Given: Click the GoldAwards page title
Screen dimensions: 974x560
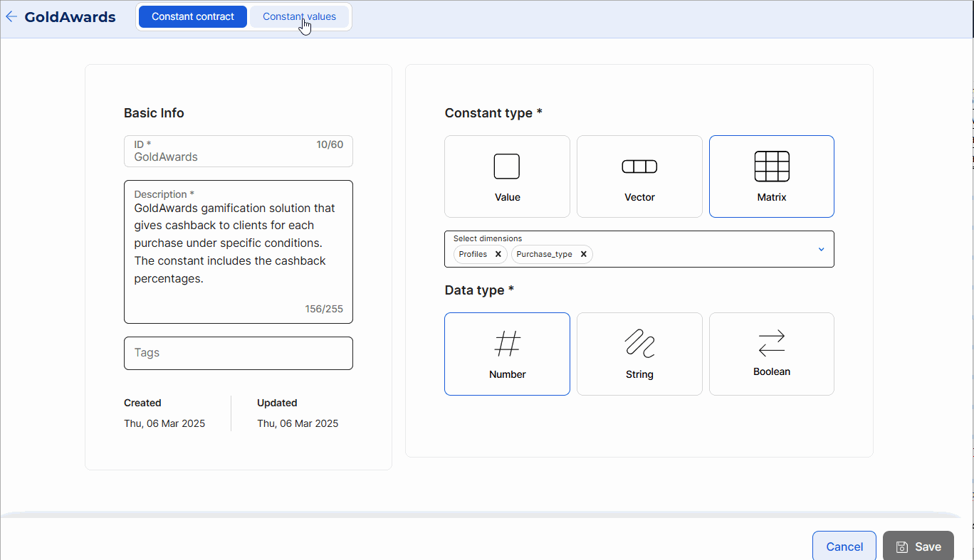Looking at the screenshot, I should [70, 17].
